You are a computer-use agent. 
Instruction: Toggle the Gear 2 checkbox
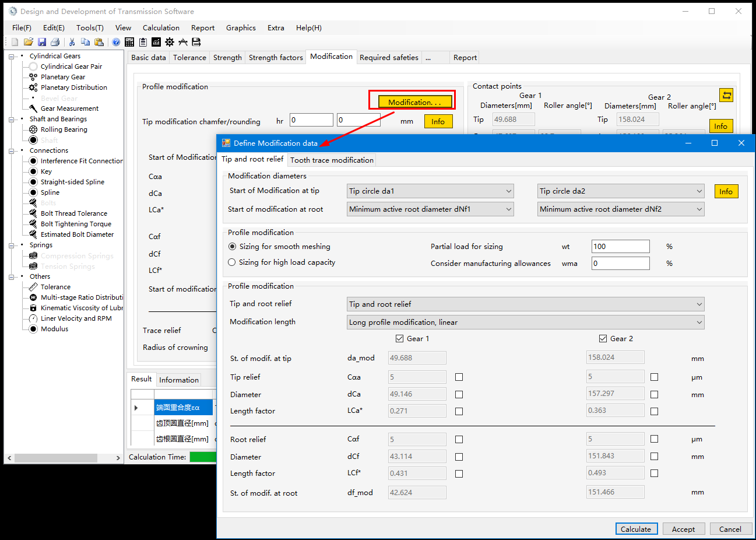click(x=603, y=338)
